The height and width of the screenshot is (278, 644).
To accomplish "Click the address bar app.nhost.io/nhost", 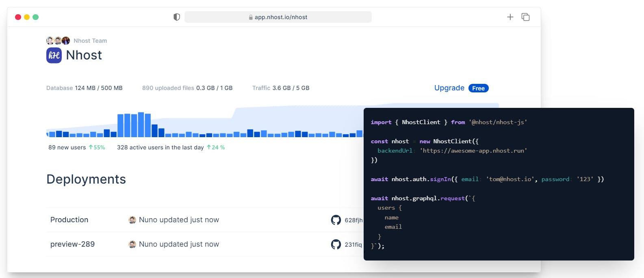I will click(278, 17).
